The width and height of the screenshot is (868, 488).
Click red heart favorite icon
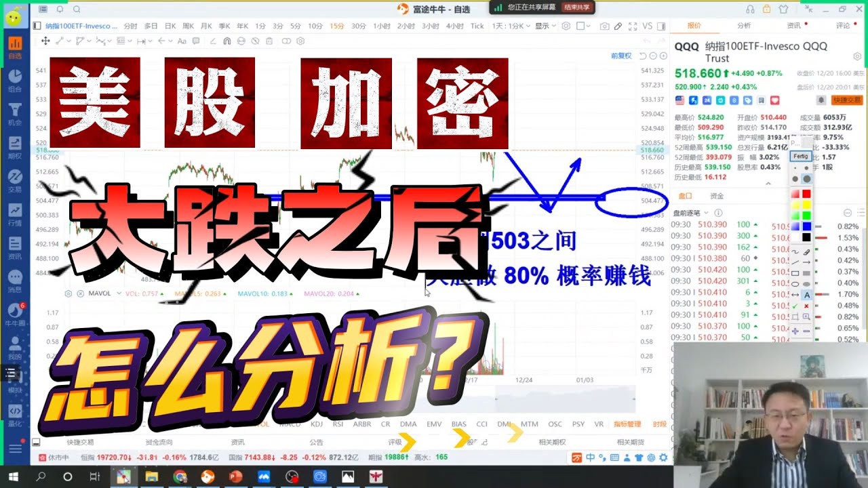coord(774,100)
